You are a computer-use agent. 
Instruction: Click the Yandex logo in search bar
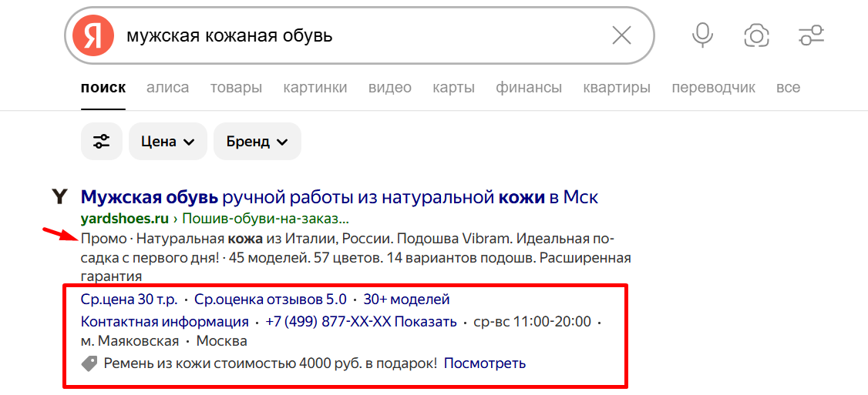(x=93, y=35)
